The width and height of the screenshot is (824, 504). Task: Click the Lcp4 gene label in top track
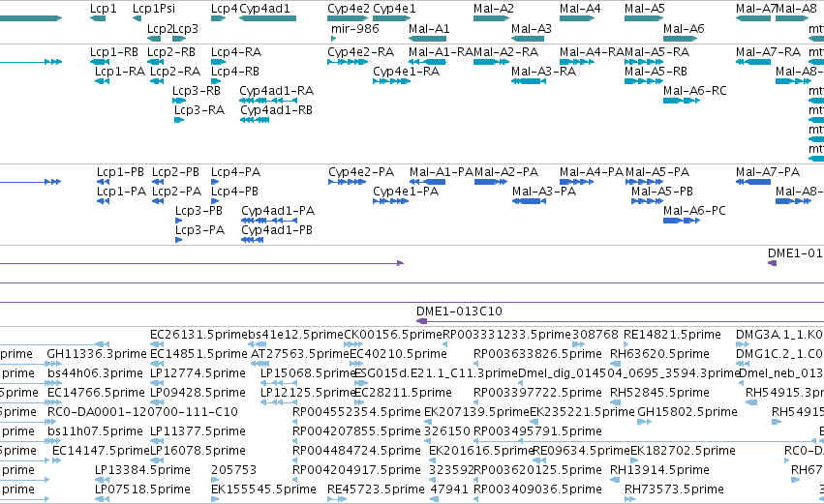point(225,9)
